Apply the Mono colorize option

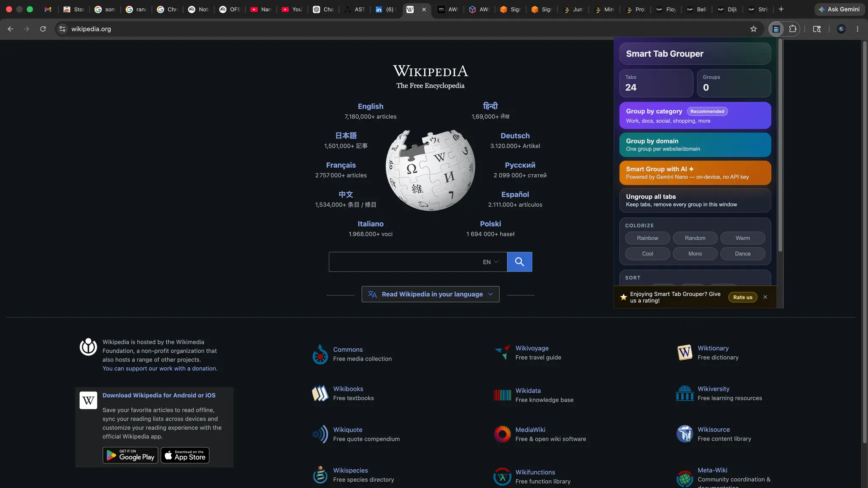(x=695, y=254)
